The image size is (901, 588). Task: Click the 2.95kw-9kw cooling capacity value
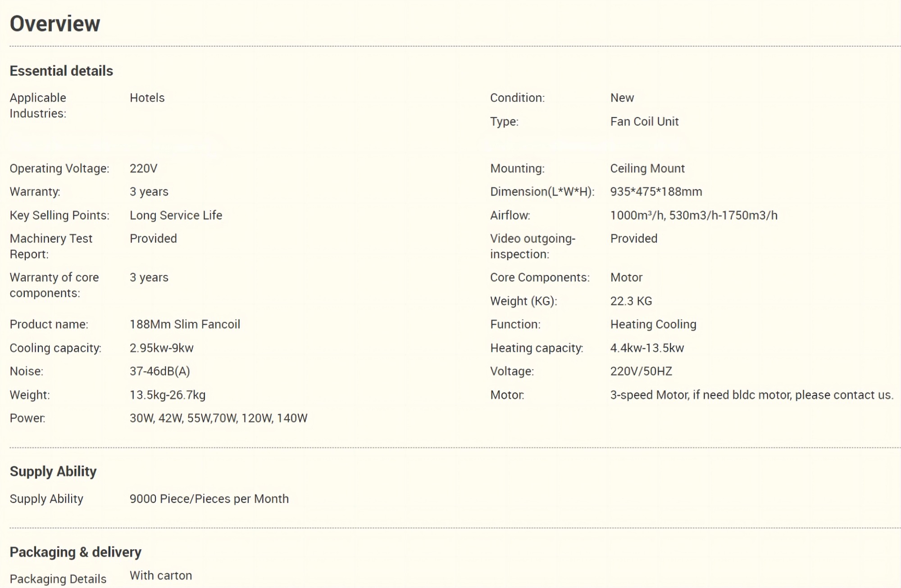pos(161,348)
